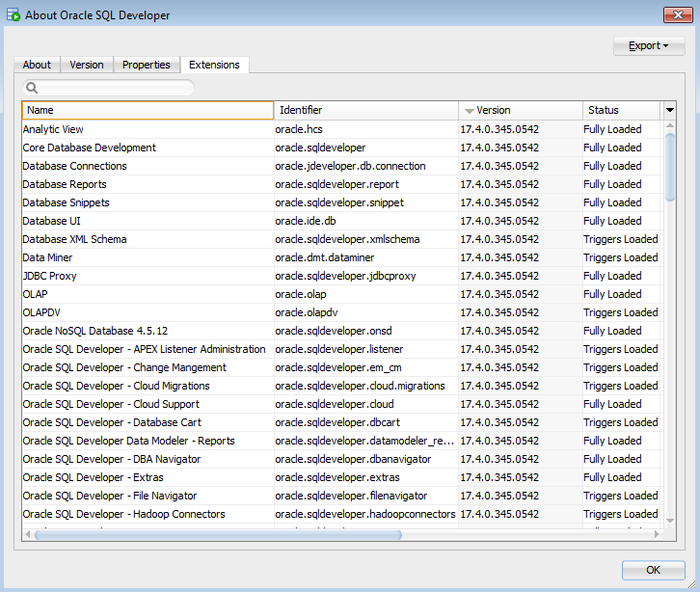Select APEX Listener Administration row
Screen dimensions: 700x592
tap(341, 349)
